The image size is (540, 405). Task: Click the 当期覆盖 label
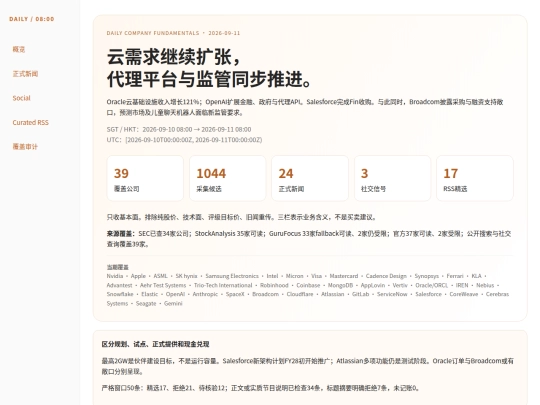click(x=117, y=267)
